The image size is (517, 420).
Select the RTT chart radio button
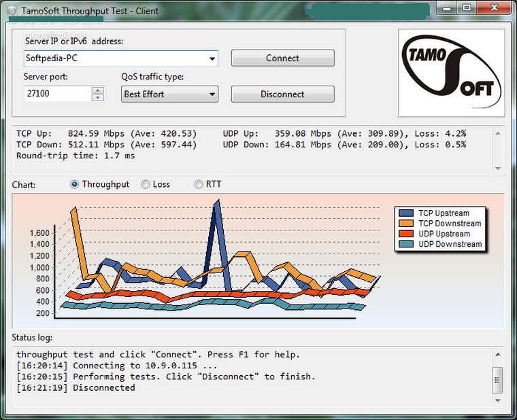point(199,184)
